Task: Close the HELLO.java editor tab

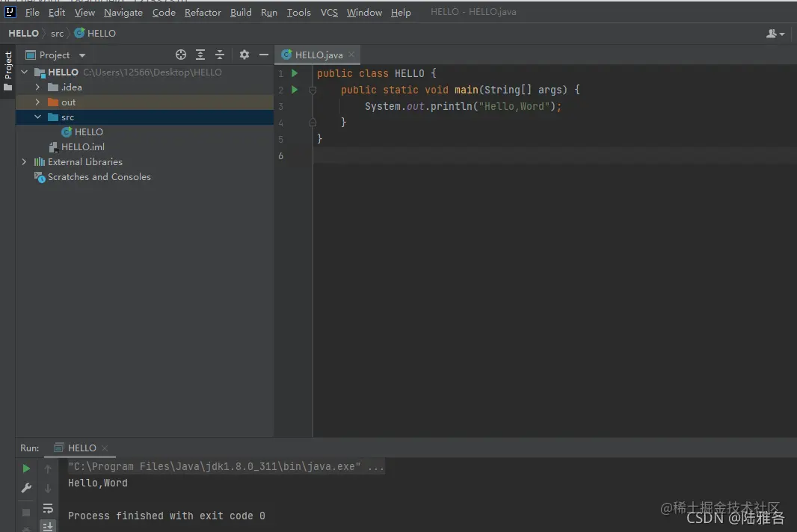Action: click(x=351, y=55)
